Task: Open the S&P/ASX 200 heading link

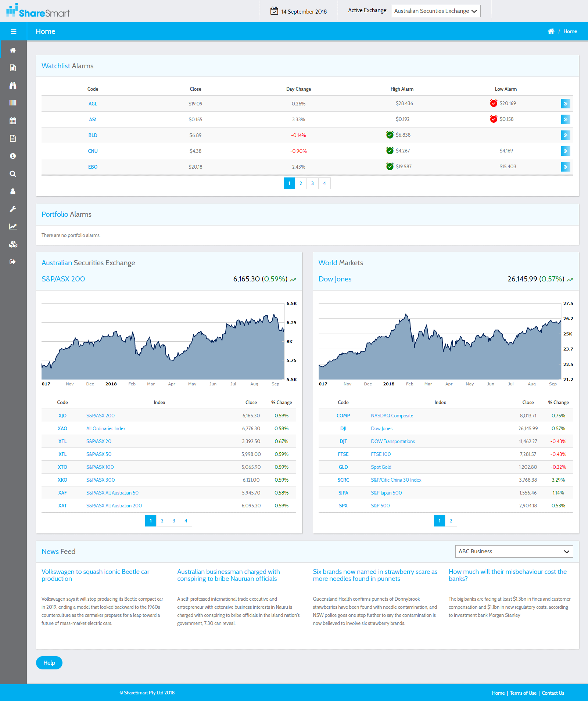Action: (x=63, y=279)
